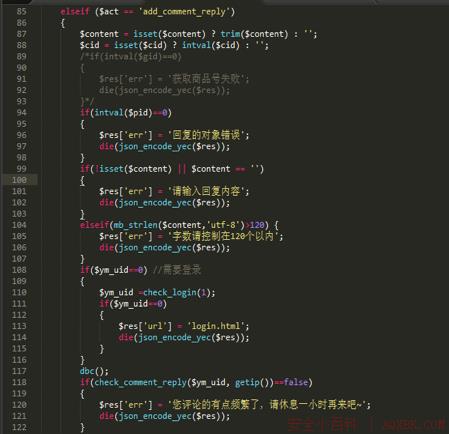The height and width of the screenshot is (434, 449).
Task: Click 'intval($pid)' on line 94
Action: (x=123, y=113)
